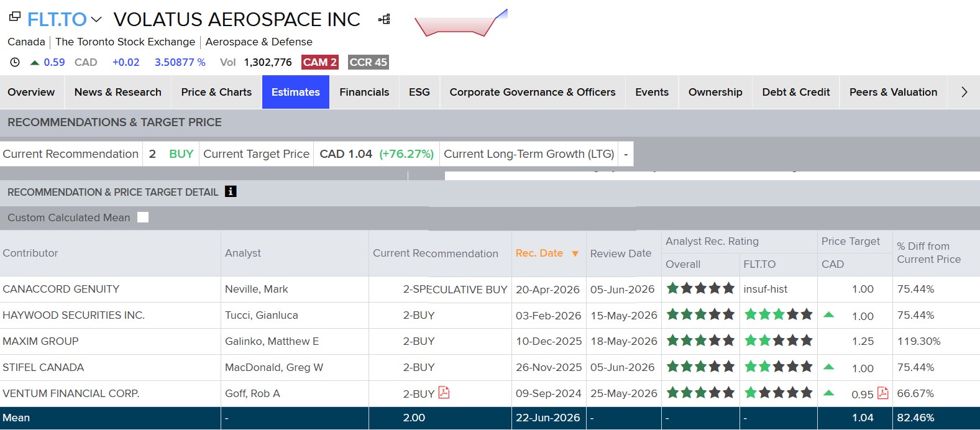This screenshot has height=430, width=980.
Task: Click the Mean row label
Action: pos(16,418)
